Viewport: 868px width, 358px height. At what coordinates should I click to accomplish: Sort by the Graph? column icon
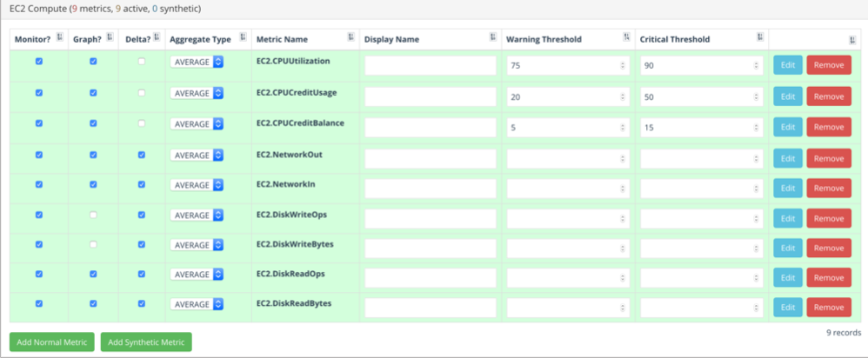(x=110, y=37)
